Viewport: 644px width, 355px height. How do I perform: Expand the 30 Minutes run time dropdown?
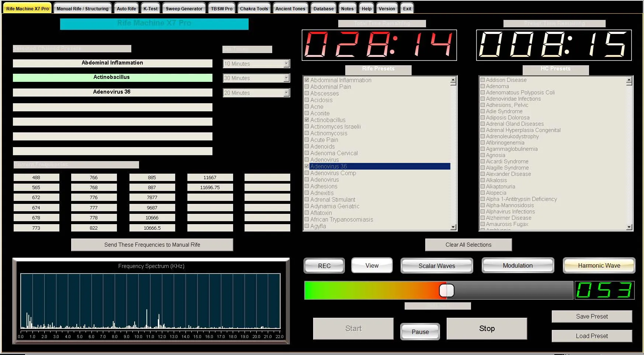(x=286, y=78)
